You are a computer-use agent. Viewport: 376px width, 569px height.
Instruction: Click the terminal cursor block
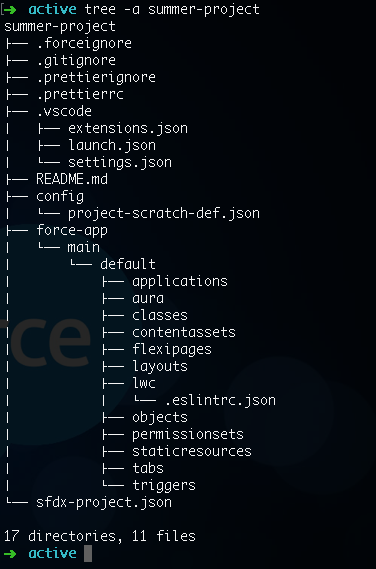click(88, 554)
